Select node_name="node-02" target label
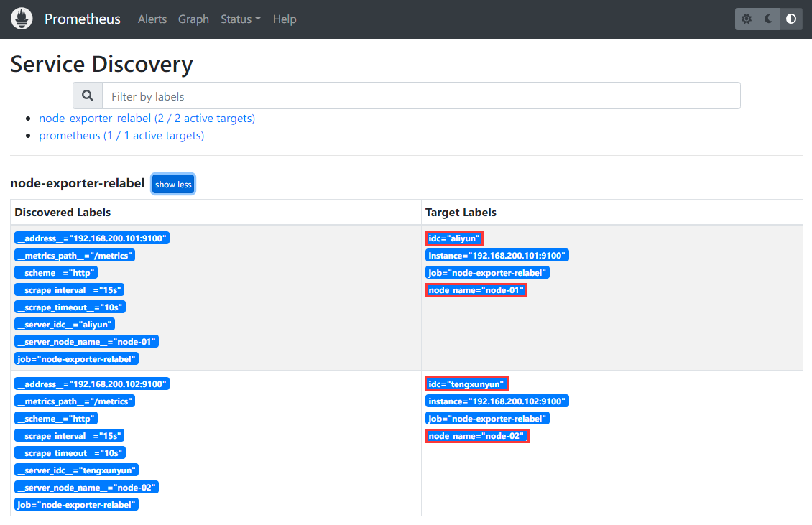Viewport: 812px width, 525px height. tap(477, 436)
